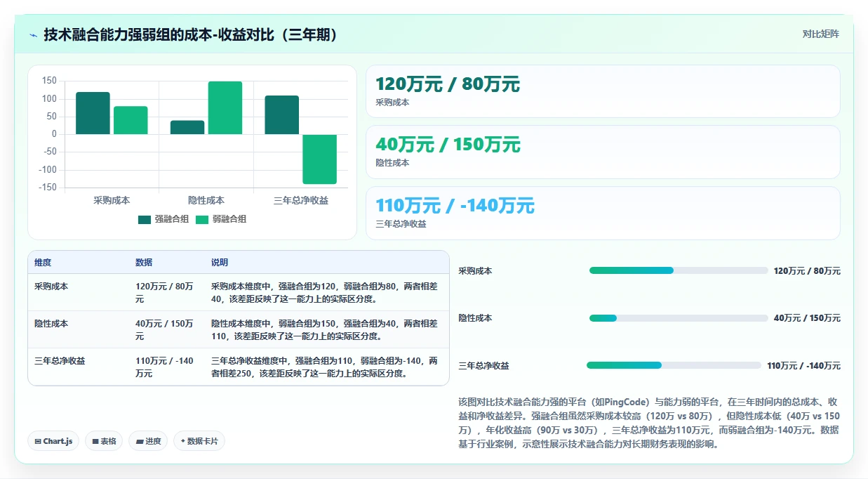868x479 pixels.
Task: Click the 进度 tag chip
Action: (148, 441)
